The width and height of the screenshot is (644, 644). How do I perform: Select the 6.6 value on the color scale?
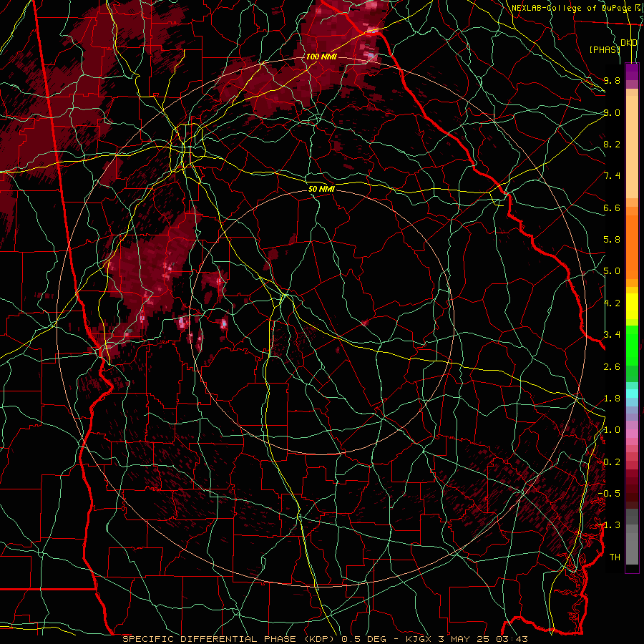click(612, 208)
